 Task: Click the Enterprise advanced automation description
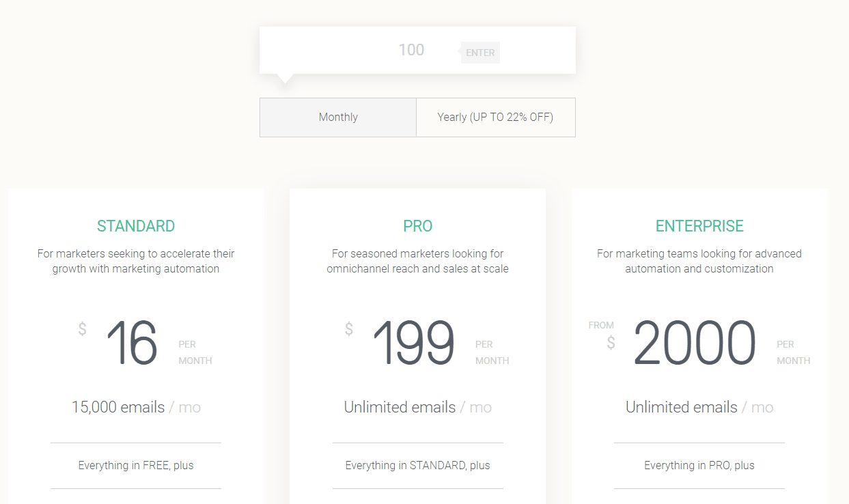[699, 262]
